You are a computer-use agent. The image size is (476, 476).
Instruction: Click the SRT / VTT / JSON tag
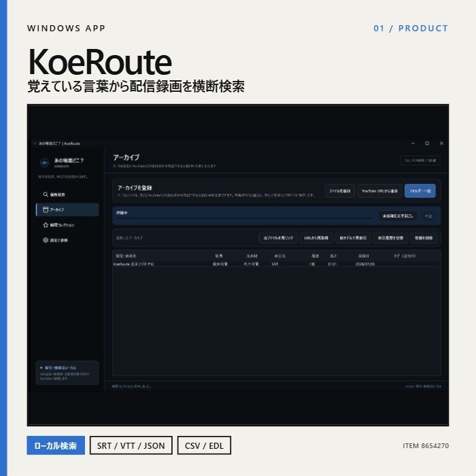[x=131, y=445]
